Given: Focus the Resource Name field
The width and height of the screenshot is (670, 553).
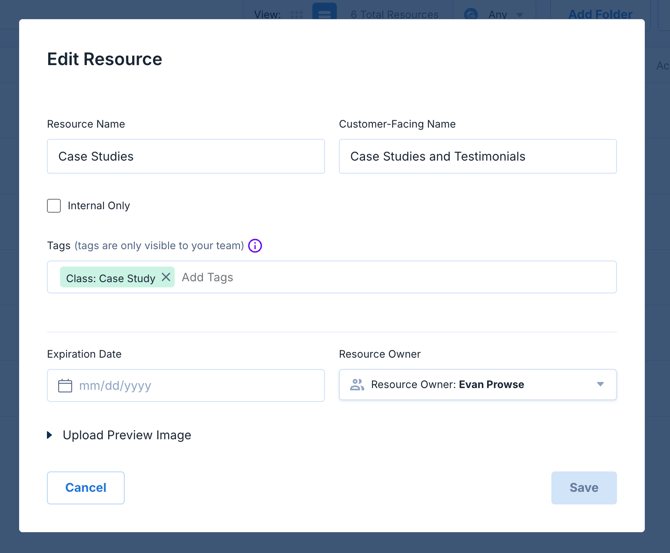Looking at the screenshot, I should click(185, 157).
